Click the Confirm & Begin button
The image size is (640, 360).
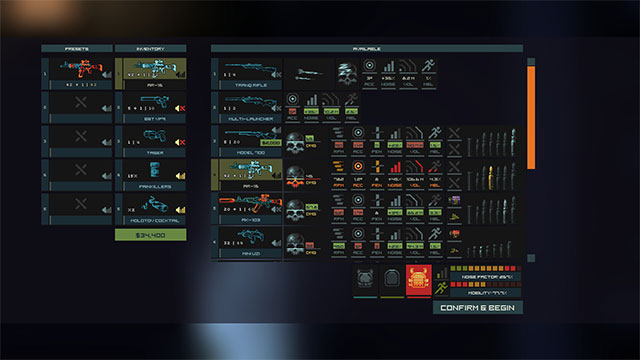pyautogui.click(x=478, y=308)
